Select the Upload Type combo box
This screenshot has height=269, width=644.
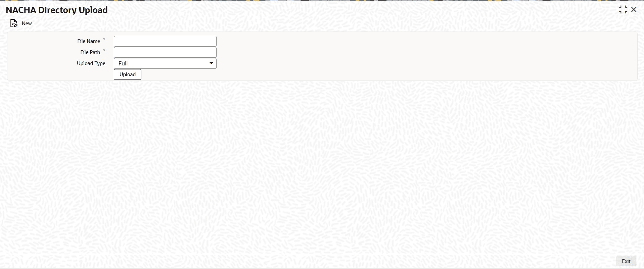coord(165,63)
